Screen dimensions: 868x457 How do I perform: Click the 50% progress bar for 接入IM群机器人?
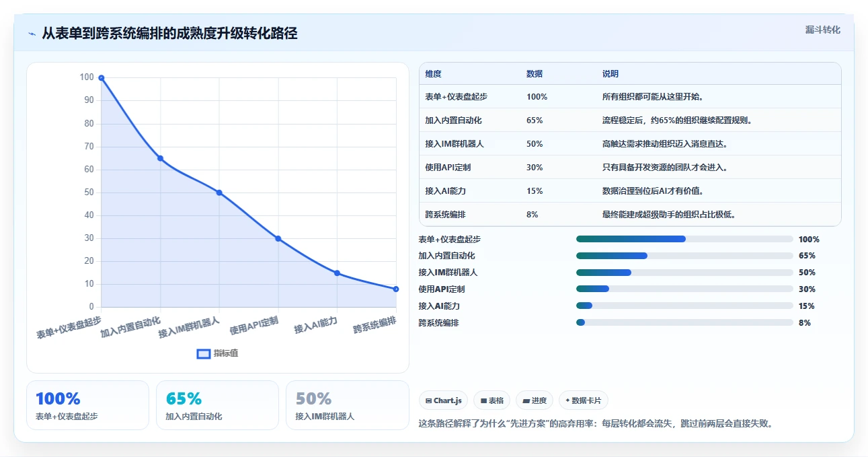click(x=684, y=273)
